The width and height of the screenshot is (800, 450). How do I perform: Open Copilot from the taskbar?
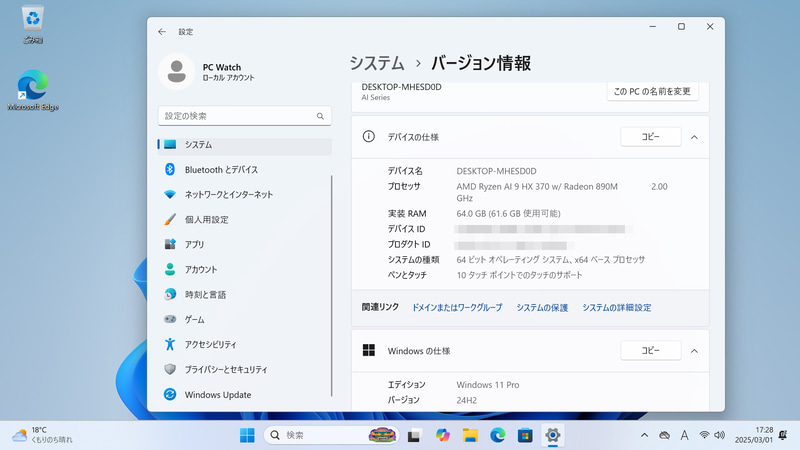[442, 435]
